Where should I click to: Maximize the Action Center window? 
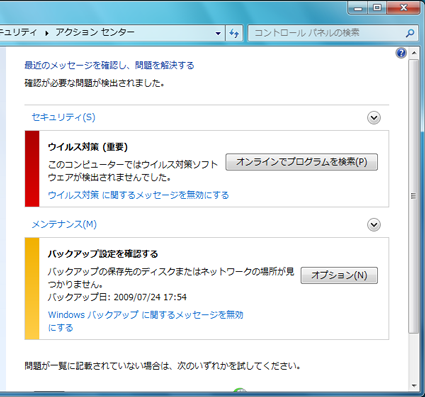click(x=377, y=8)
